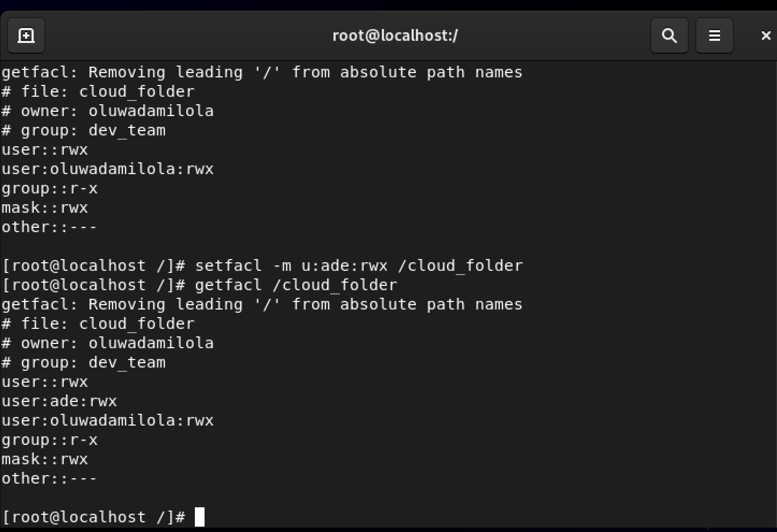Click other::--- line in latest getfacl output
This screenshot has height=532, width=777.
pos(49,479)
